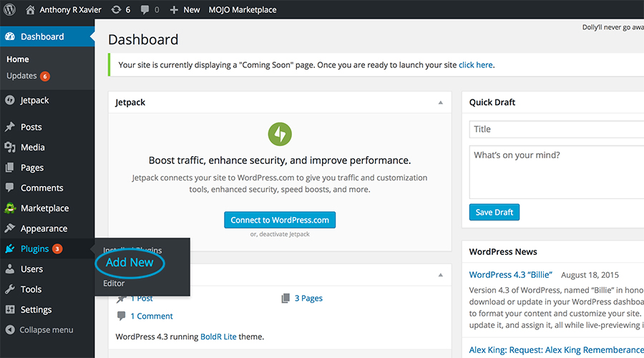Open MOJO Marketplace in the admin bar
644x358 pixels.
pyautogui.click(x=243, y=9)
